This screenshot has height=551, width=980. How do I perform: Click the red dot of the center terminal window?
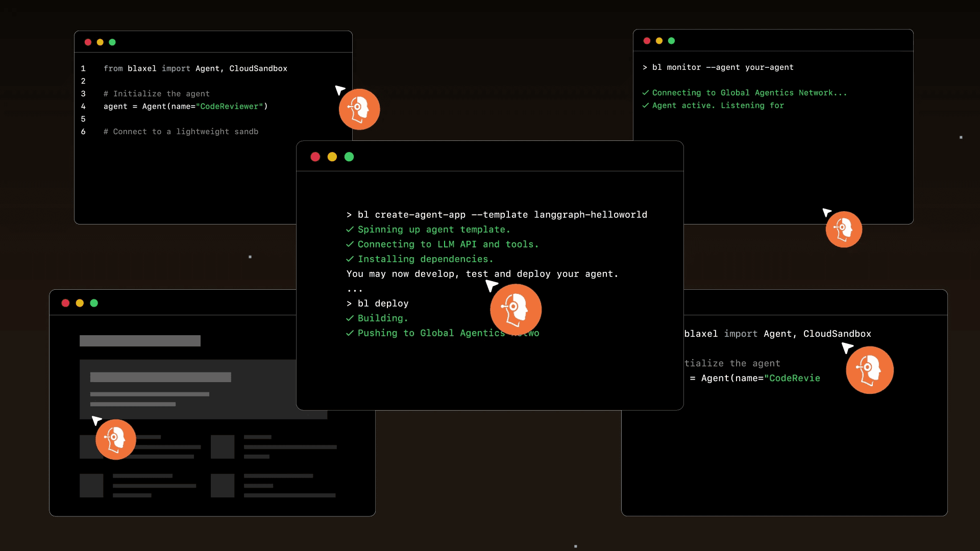tap(315, 157)
